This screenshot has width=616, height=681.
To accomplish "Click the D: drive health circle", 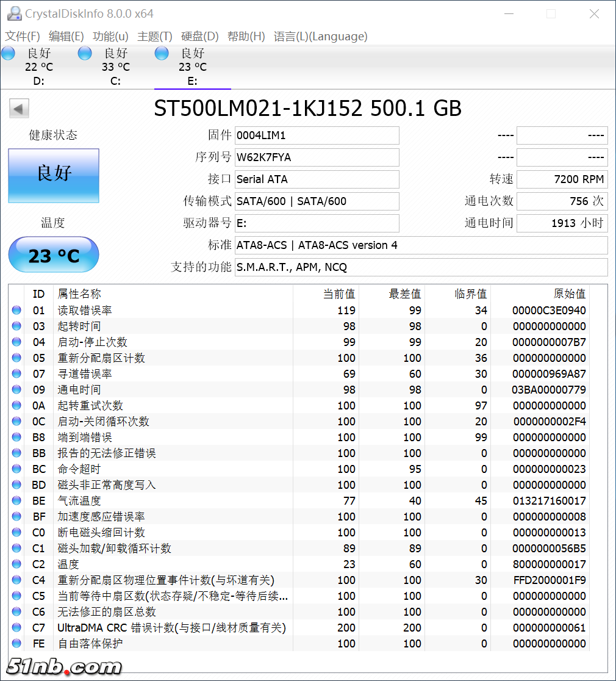I will [9, 53].
